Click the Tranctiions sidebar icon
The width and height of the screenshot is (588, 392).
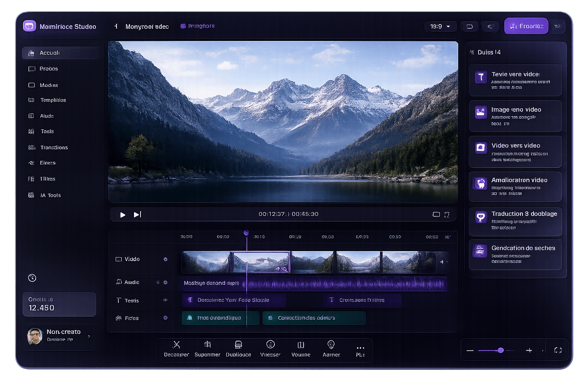(32, 147)
